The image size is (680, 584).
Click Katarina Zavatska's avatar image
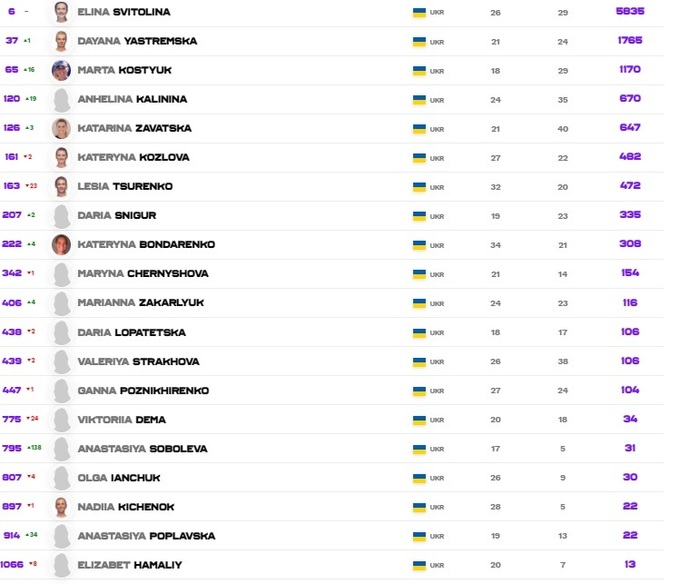coord(61,129)
